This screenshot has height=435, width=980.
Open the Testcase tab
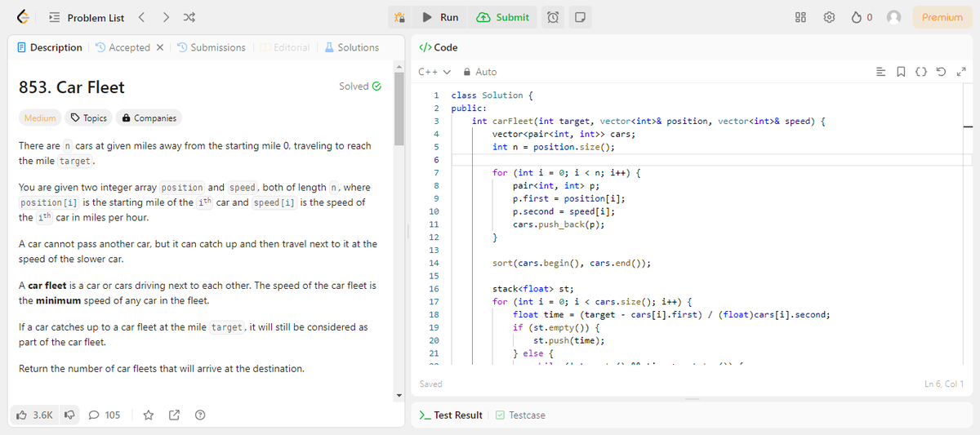pos(520,415)
